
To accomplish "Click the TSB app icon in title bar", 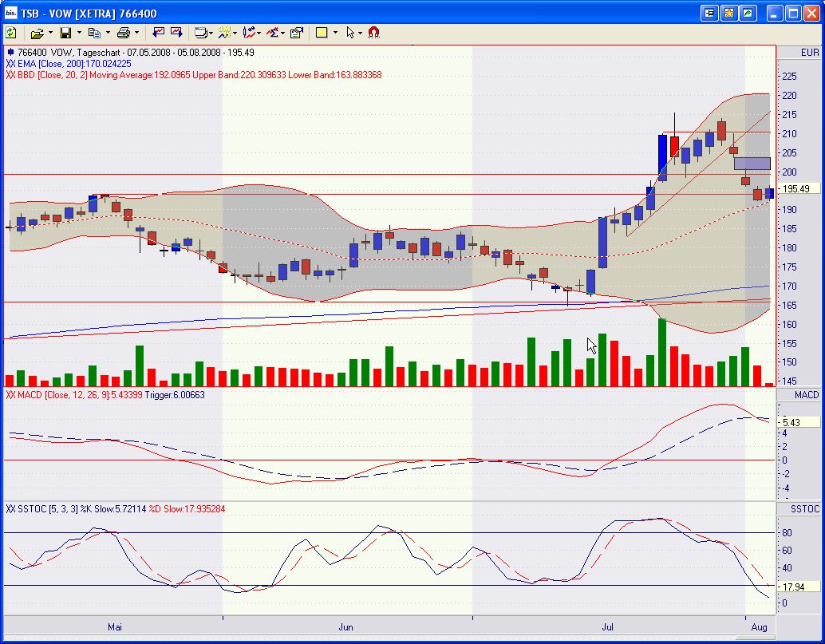I will point(10,13).
